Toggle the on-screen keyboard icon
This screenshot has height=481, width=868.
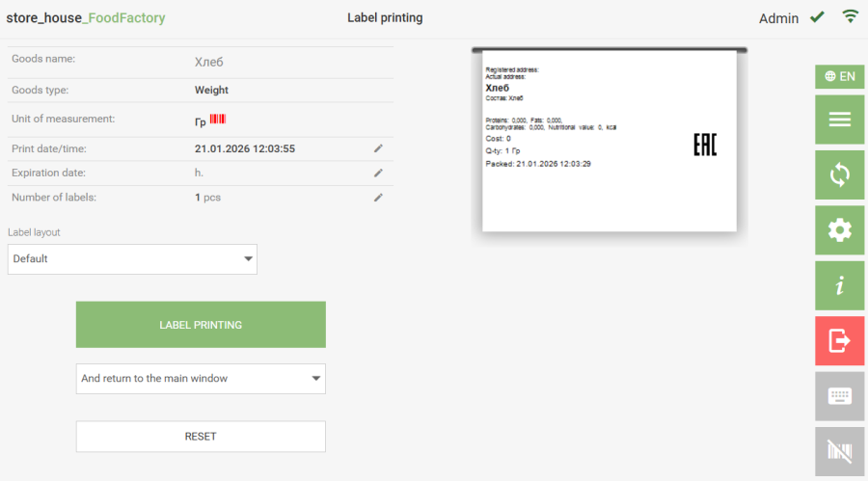click(840, 395)
